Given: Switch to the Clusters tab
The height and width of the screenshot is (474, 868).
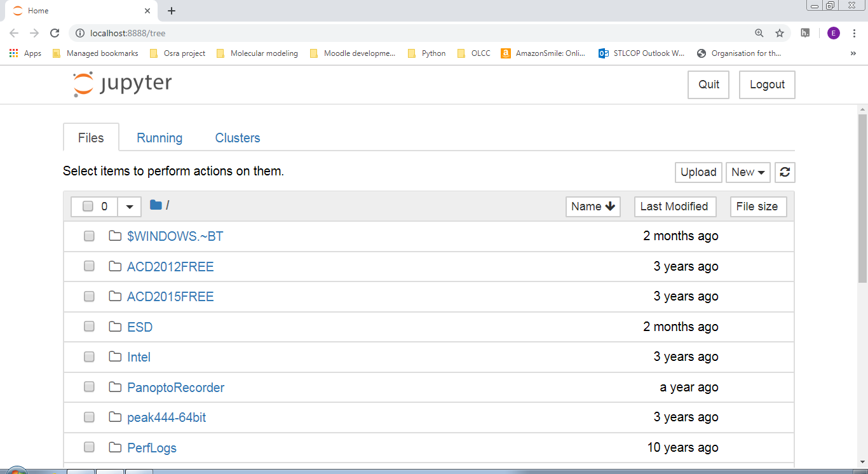Looking at the screenshot, I should click(238, 138).
